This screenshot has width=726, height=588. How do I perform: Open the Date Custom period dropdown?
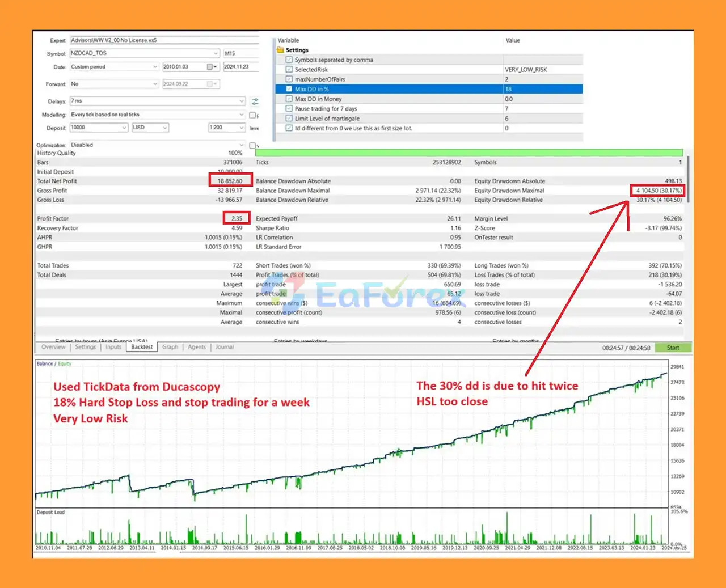155,67
